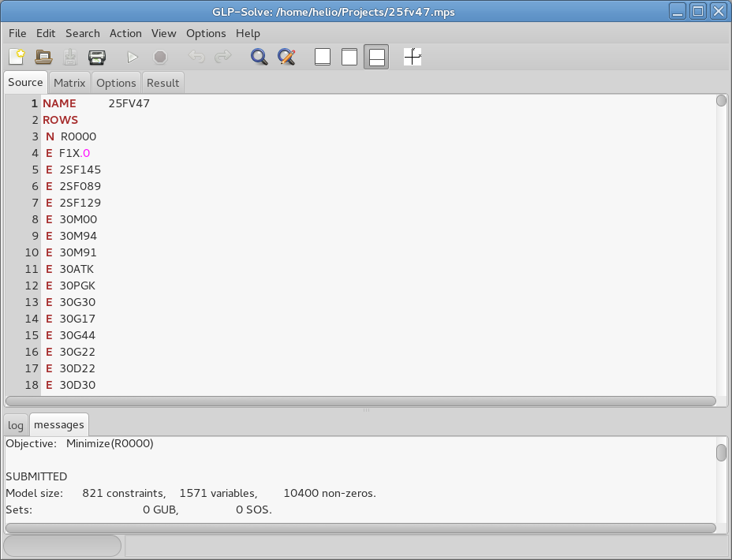
Task: Select the second pane layout icon
Action: click(x=349, y=57)
